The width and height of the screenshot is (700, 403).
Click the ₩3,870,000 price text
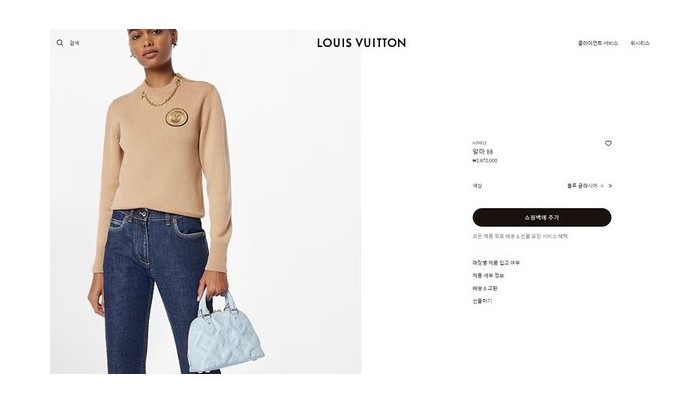[x=485, y=161]
